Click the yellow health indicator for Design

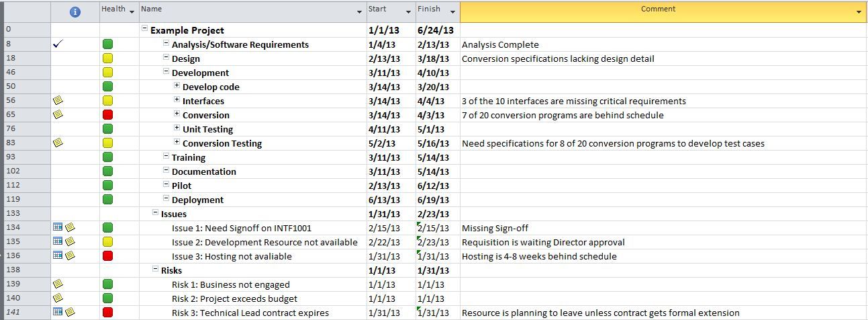[107, 58]
